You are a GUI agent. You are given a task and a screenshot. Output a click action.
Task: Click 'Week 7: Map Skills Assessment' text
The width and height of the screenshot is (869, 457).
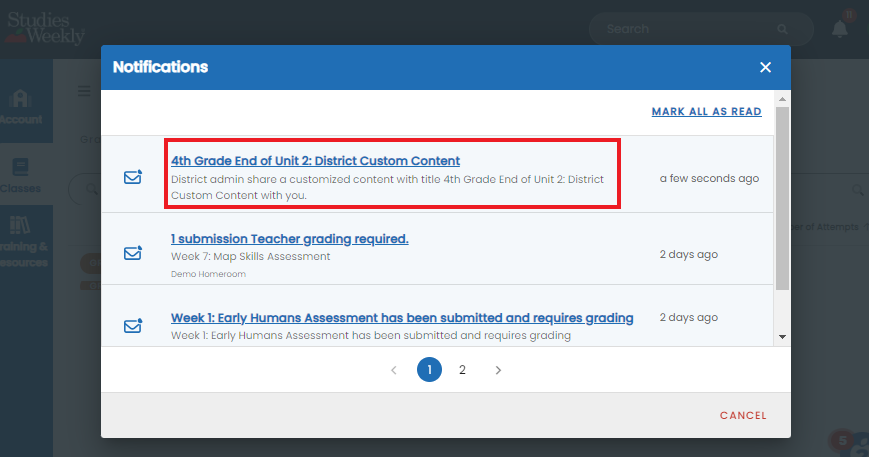pyautogui.click(x=251, y=256)
